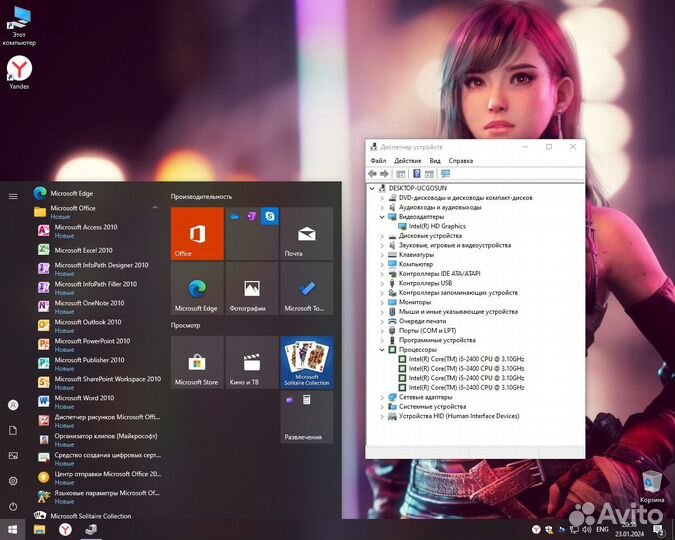
Task: Expand Контроллеры USB node
Action: 382,283
